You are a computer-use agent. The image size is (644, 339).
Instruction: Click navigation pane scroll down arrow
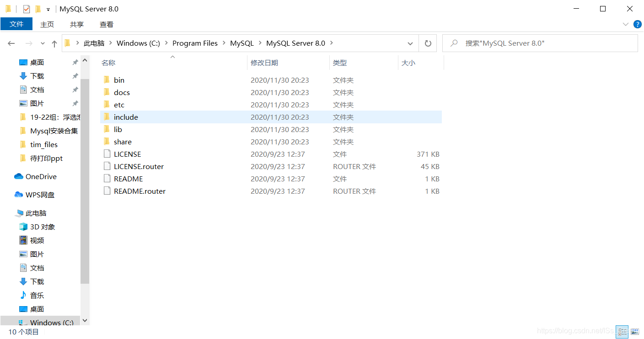85,321
